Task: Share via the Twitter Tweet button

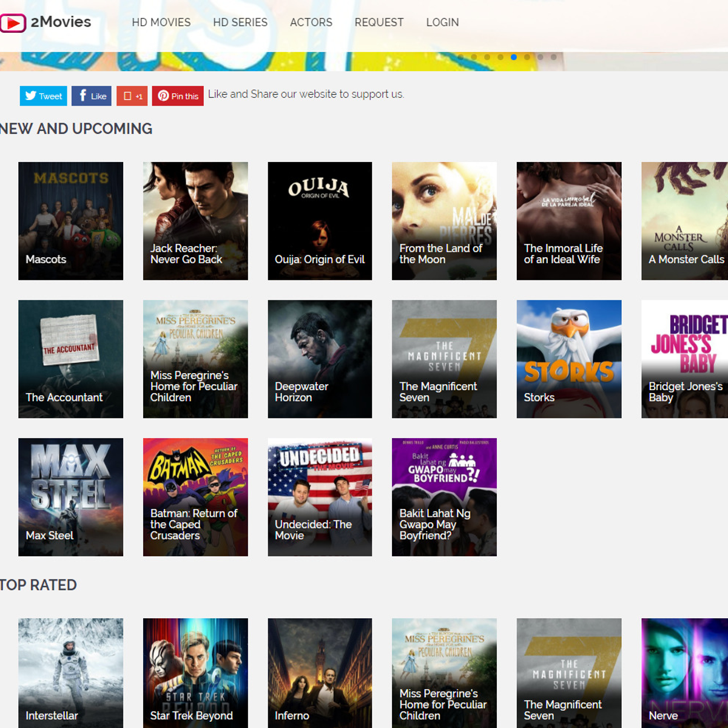Action: pyautogui.click(x=44, y=96)
